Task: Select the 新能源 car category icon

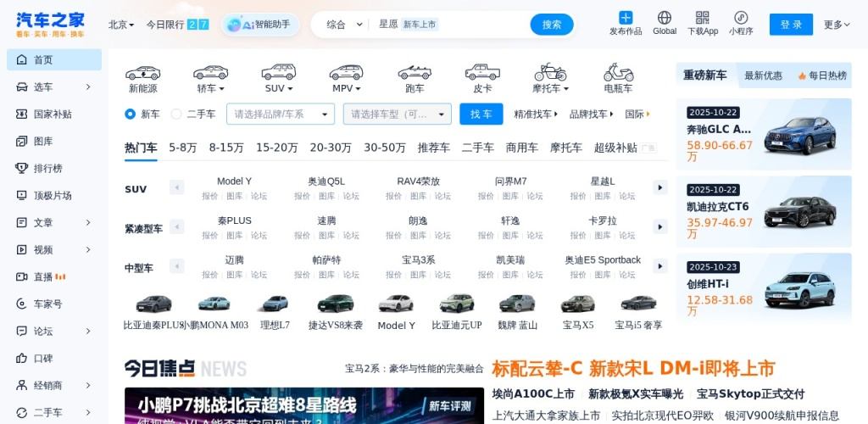Action: point(142,73)
